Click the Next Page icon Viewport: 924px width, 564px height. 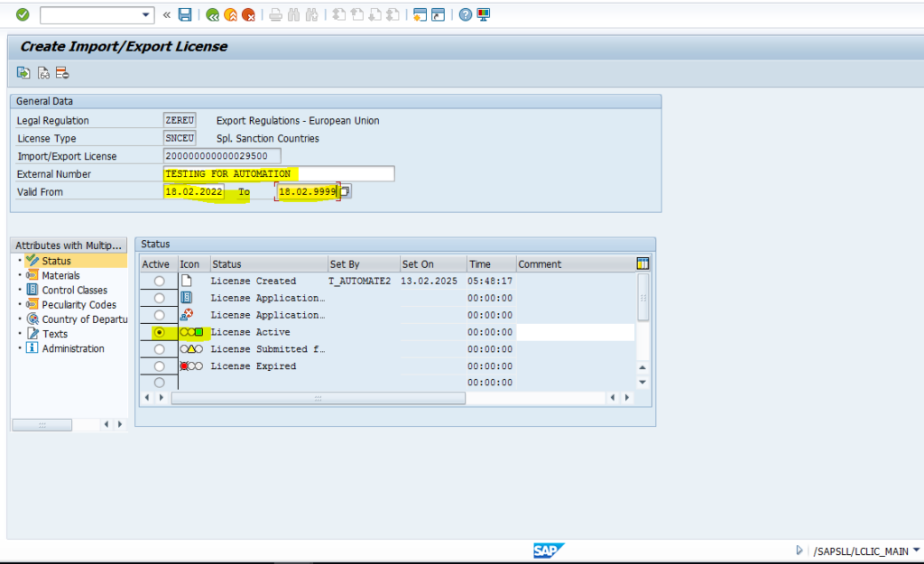point(374,15)
